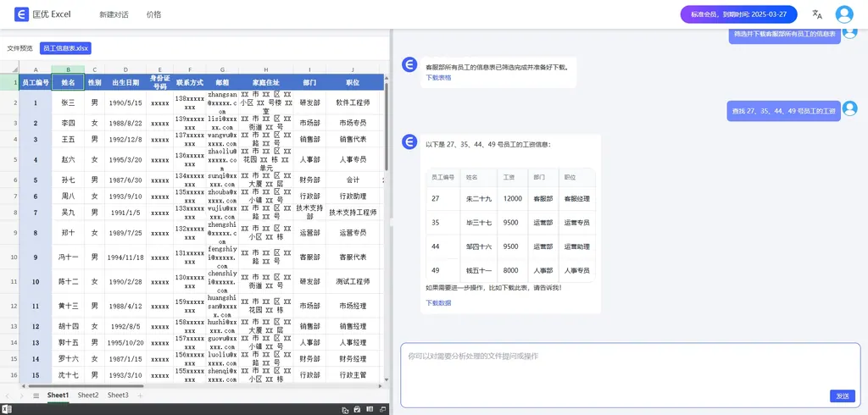The height and width of the screenshot is (415, 868).
Task: Add a new sheet with plus icon
Action: click(141, 396)
